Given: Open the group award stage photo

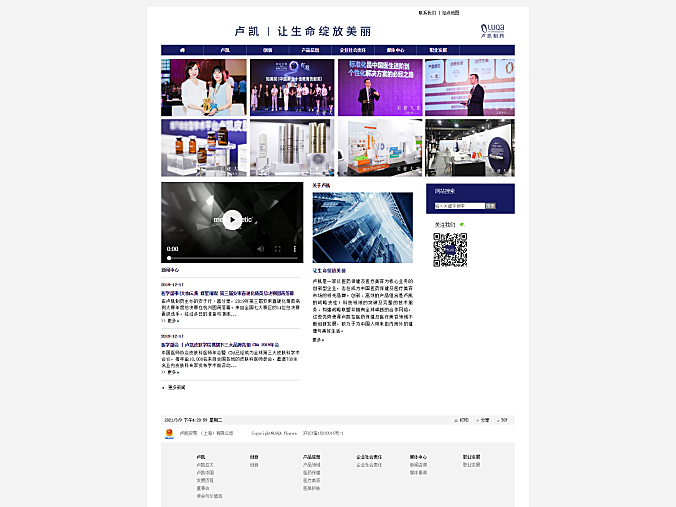Looking at the screenshot, I should point(292,88).
